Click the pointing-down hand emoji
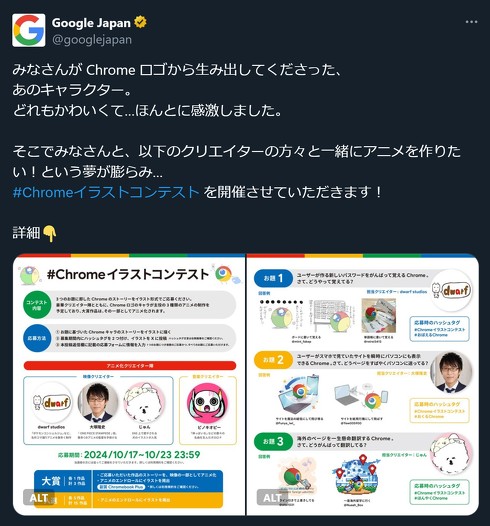Image resolution: width=490 pixels, height=526 pixels. [x=49, y=233]
